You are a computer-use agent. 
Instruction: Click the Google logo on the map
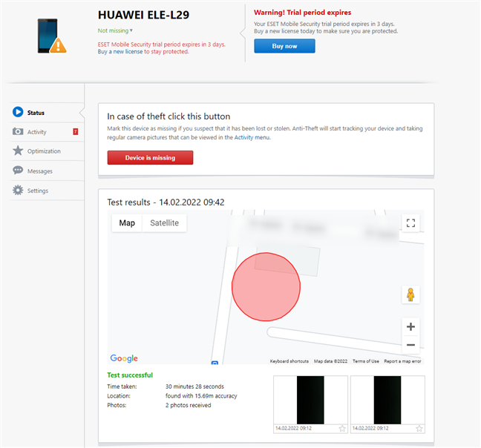124,358
